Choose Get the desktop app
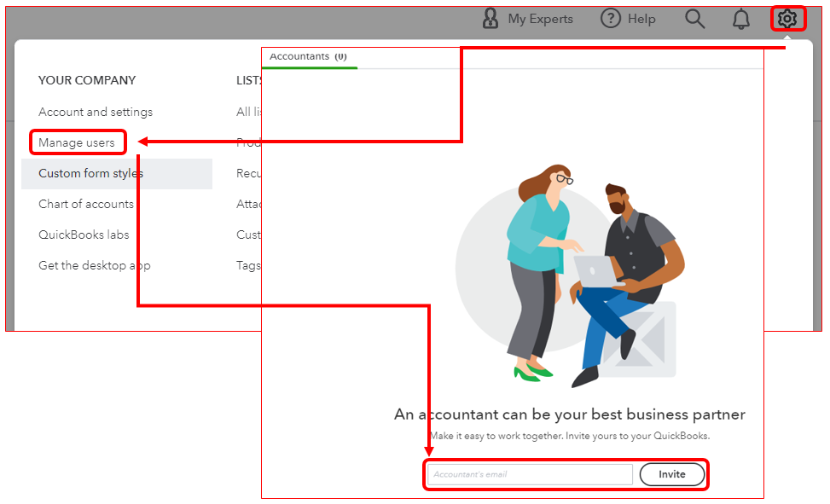Image resolution: width=830 pixels, height=504 pixels. 94,265
